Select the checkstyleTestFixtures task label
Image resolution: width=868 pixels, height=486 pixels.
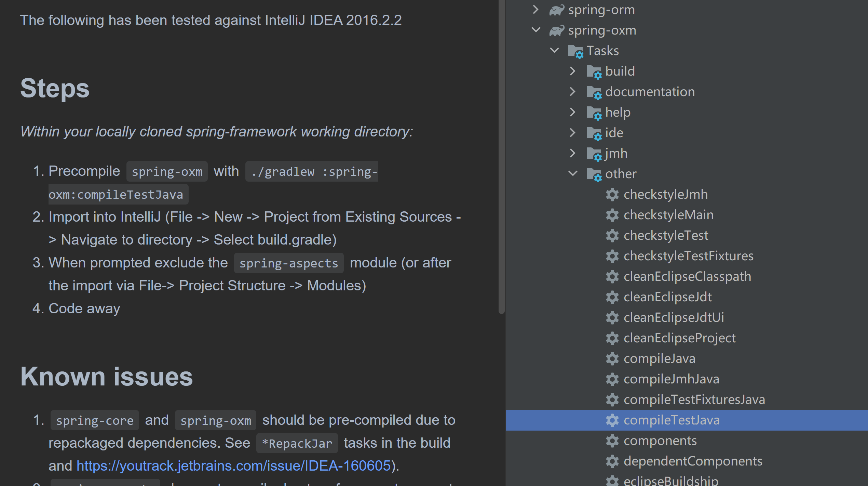[688, 256]
